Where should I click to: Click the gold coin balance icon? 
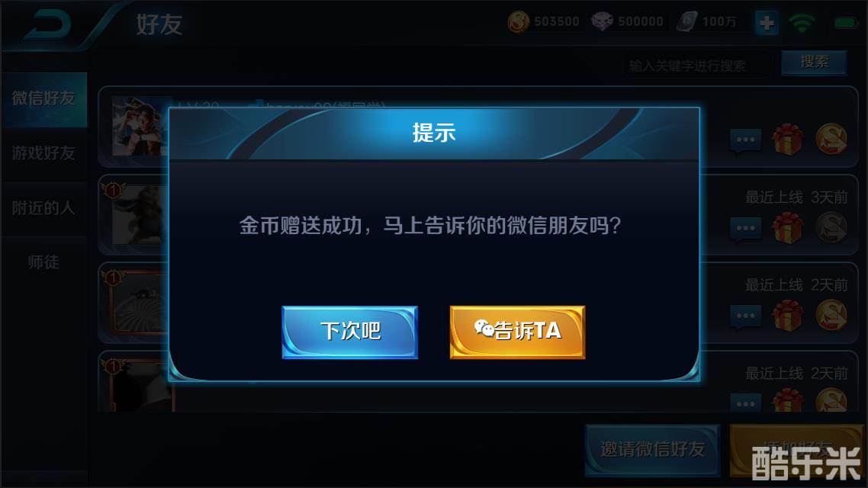tap(518, 22)
